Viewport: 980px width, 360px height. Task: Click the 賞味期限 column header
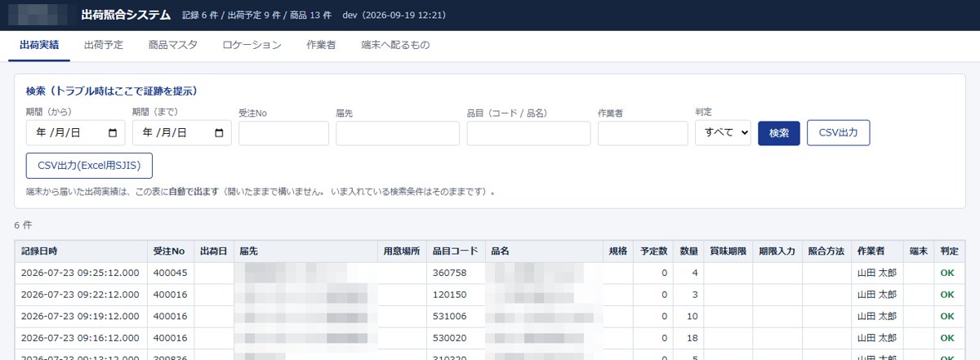(x=728, y=251)
